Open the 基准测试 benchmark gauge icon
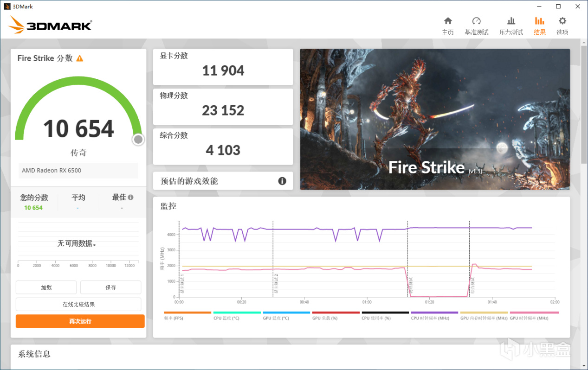 (x=476, y=21)
